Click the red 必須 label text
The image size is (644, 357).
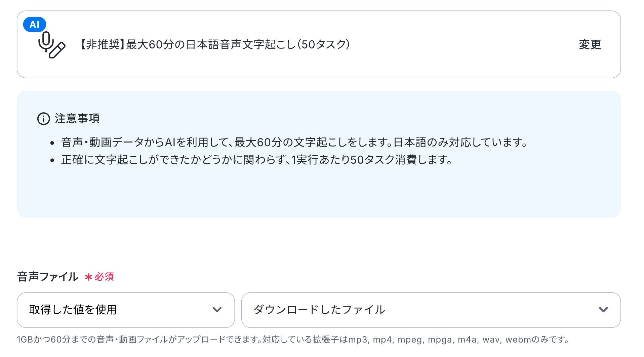104,277
